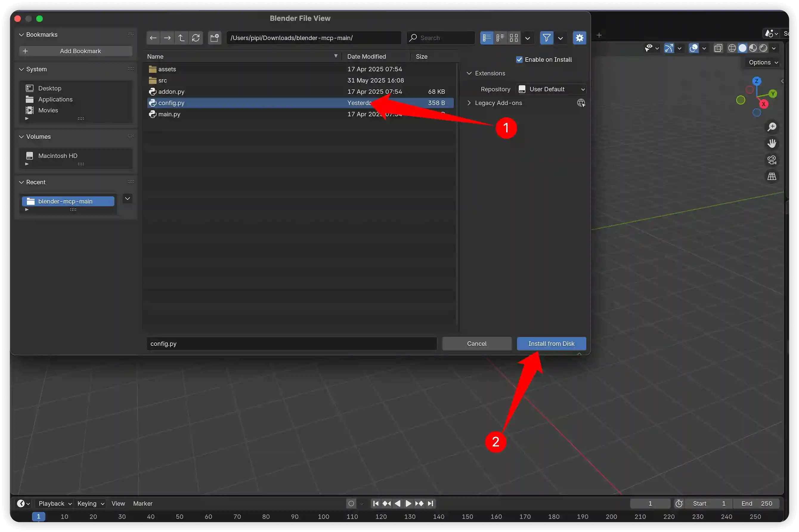Collapse the Bookmarks panel
The image size is (799, 532).
point(21,35)
